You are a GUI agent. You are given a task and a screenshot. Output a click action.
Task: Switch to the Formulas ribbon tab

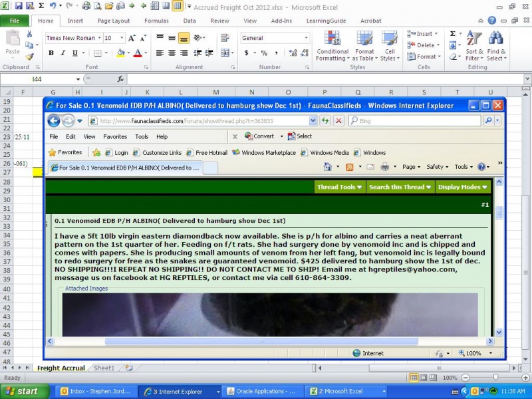click(x=156, y=21)
